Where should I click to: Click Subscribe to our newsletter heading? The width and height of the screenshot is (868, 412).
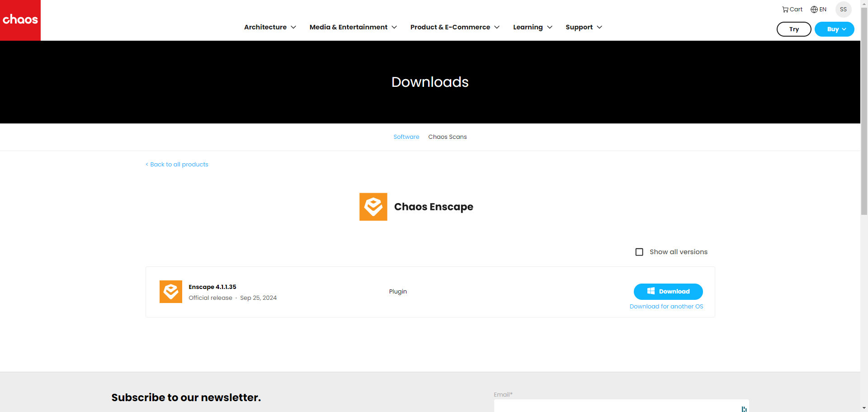[x=186, y=398]
